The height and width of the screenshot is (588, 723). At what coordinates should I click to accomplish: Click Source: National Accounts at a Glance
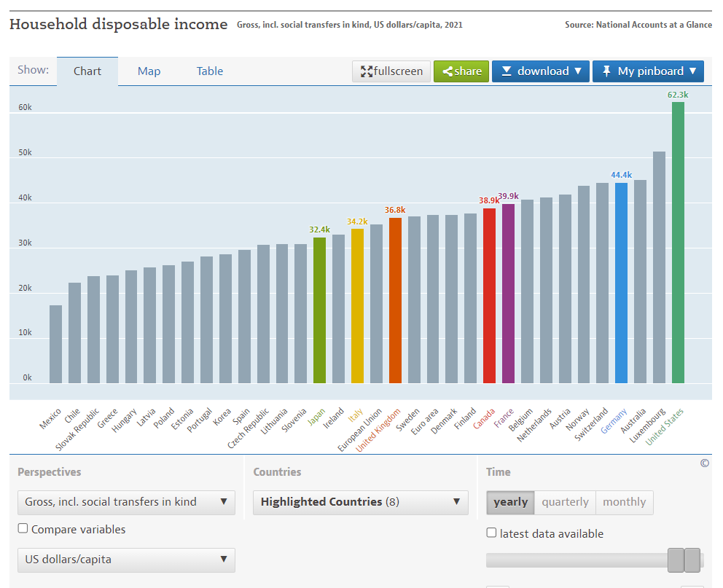pos(638,25)
